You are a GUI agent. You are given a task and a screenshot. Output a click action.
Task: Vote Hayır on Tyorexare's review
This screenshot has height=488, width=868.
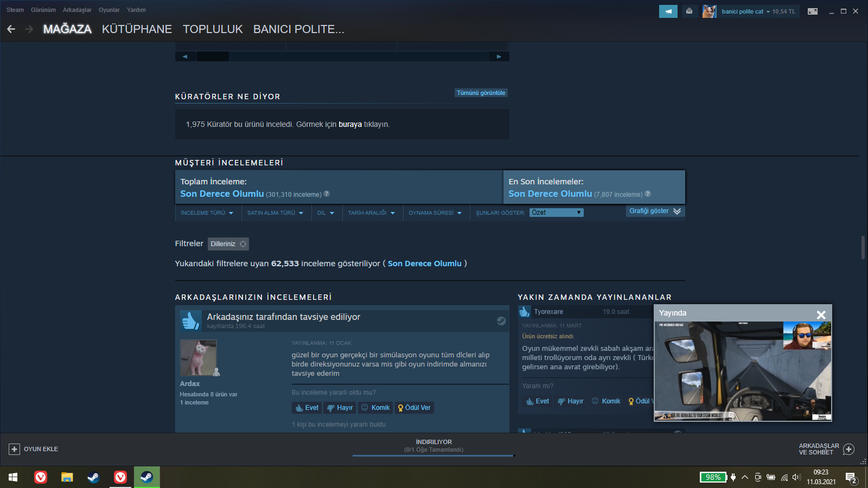570,401
